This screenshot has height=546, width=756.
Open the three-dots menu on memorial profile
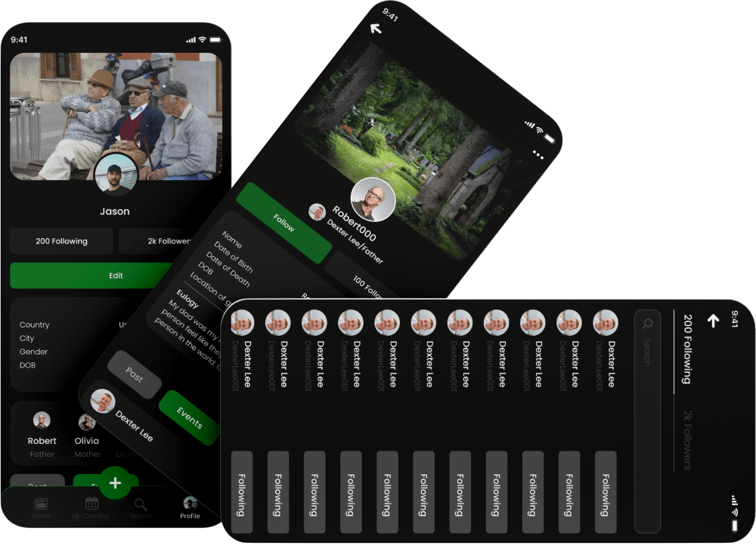coord(538,154)
